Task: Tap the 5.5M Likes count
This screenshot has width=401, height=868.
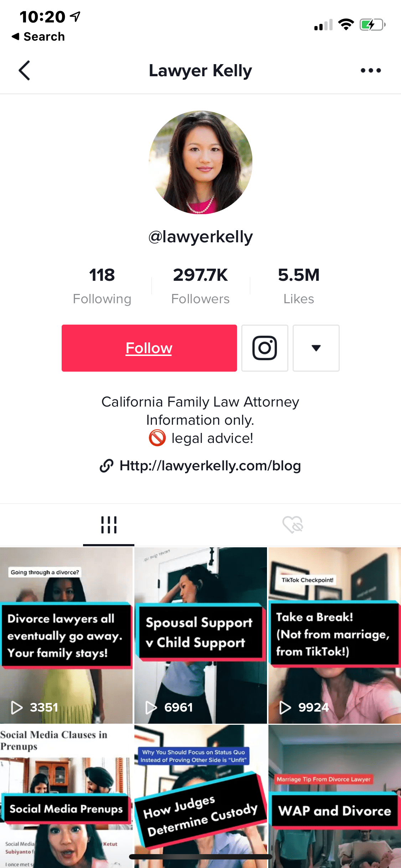Action: tap(299, 286)
